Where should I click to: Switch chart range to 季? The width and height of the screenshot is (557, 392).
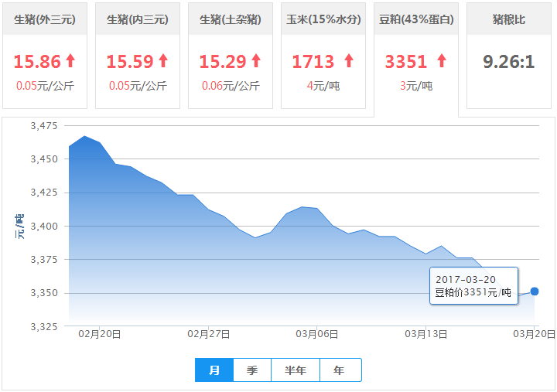[252, 370]
